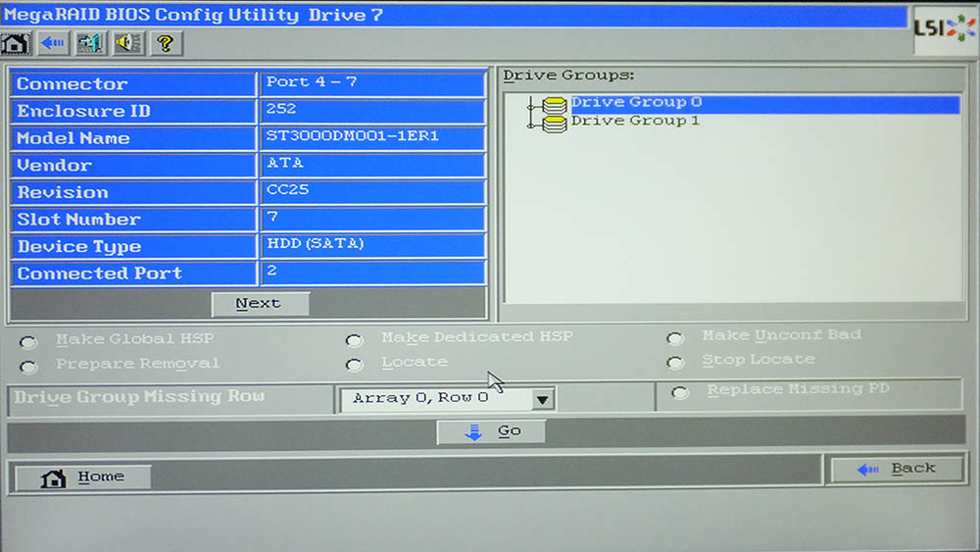Click the Go button
Screen dimensions: 980x552
(x=491, y=431)
